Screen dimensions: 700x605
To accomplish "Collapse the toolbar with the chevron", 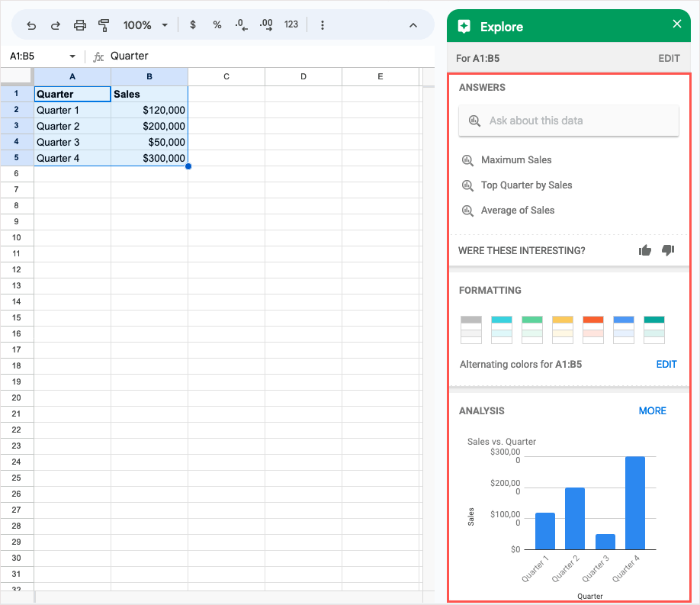I will [413, 25].
